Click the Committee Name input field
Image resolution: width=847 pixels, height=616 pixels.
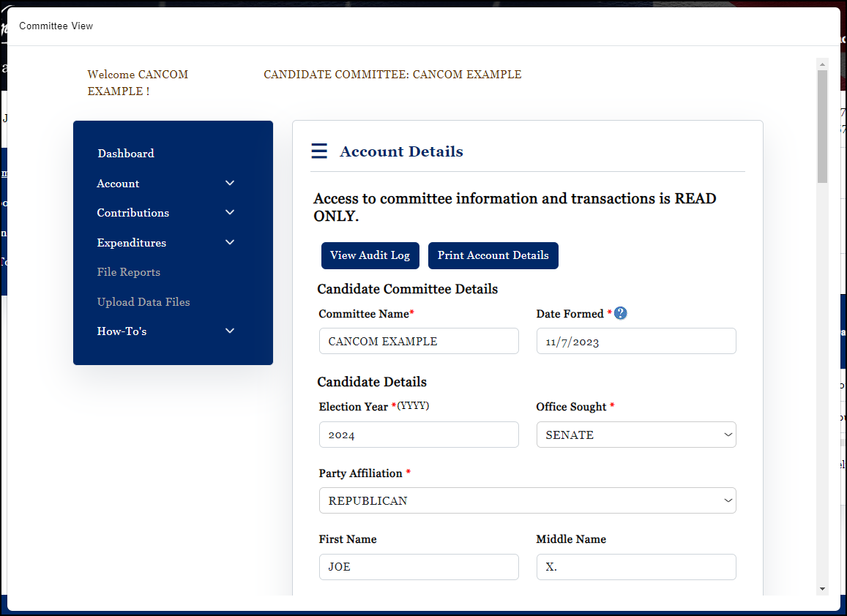tap(418, 342)
